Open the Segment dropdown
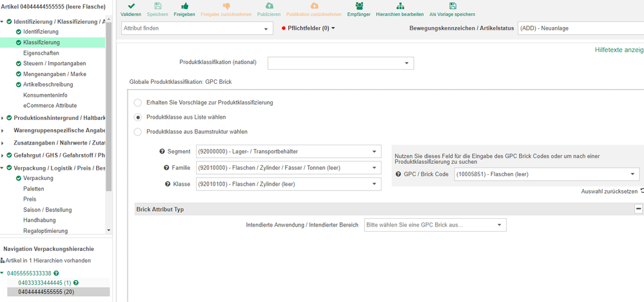This screenshot has width=644, height=302. pos(289,152)
